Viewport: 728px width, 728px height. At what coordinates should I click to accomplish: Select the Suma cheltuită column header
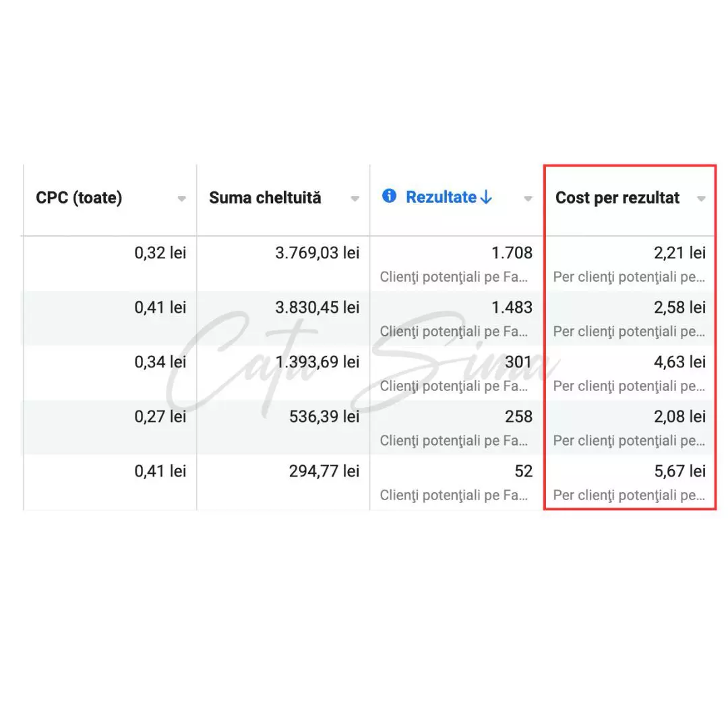[x=265, y=198]
